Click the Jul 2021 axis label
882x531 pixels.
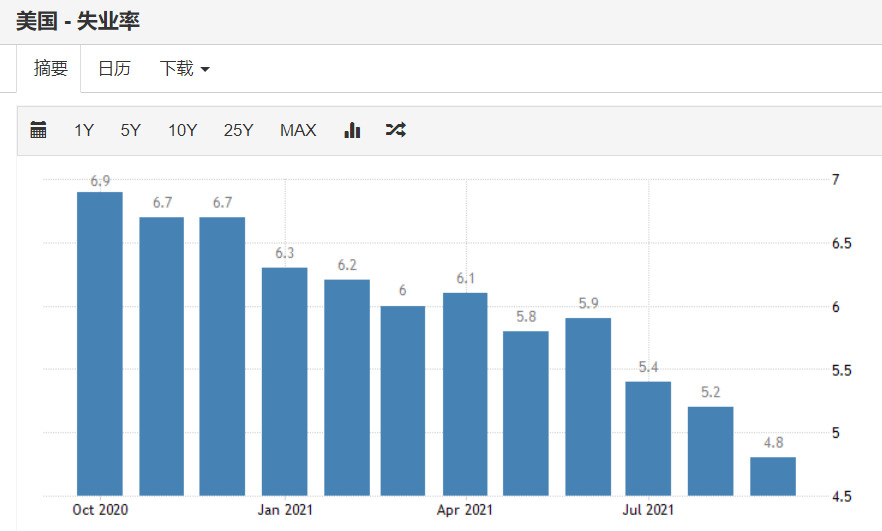click(x=648, y=510)
